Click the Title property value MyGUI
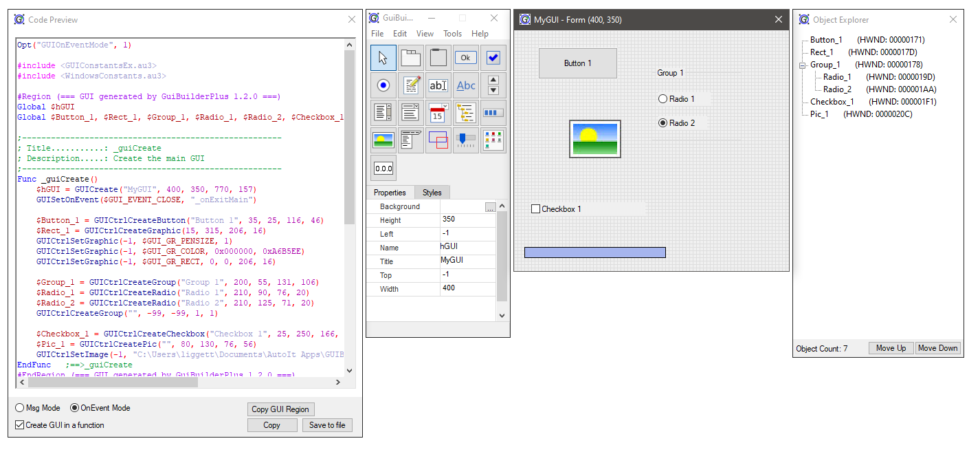 click(x=467, y=261)
